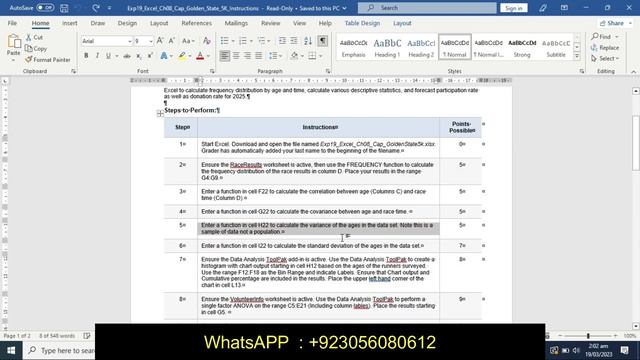Click the Redo arrow icon
Image resolution: width=640 pixels, height=360 pixels.
coord(96,8)
